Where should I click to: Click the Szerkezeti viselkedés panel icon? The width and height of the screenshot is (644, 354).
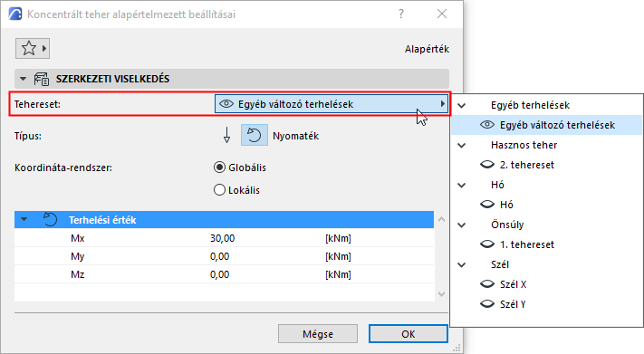click(42, 79)
